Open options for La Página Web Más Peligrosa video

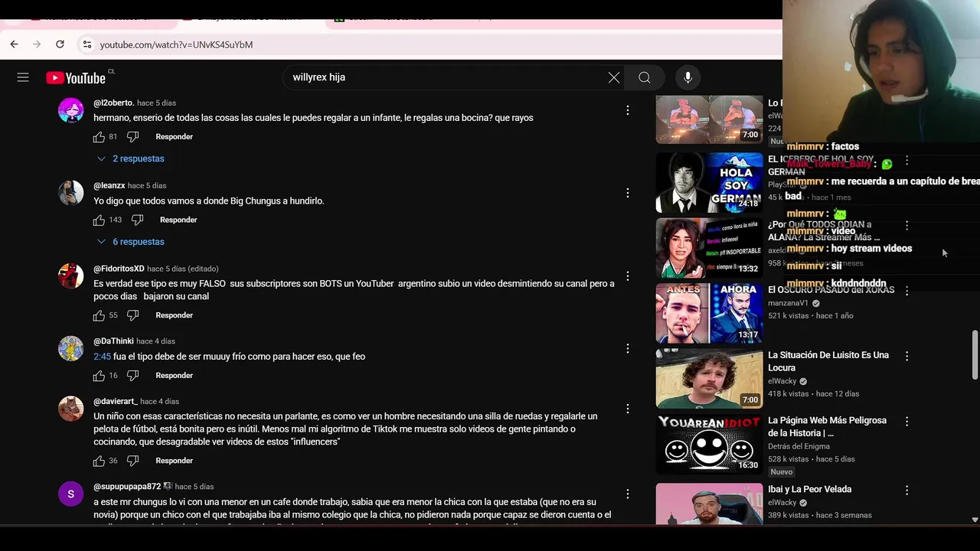click(x=906, y=422)
